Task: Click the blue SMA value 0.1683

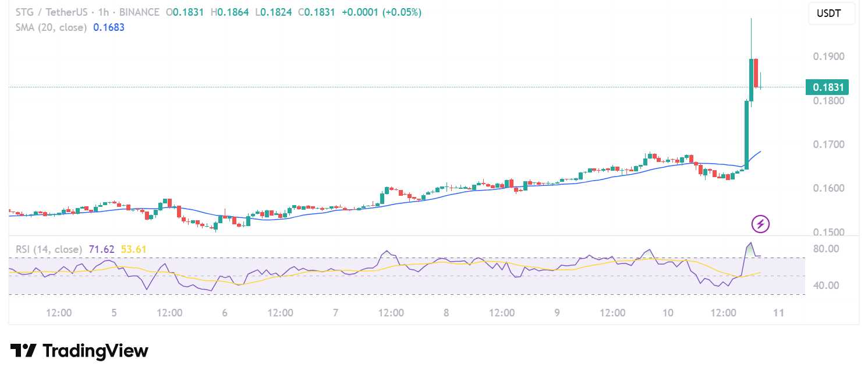Action: 109,27
